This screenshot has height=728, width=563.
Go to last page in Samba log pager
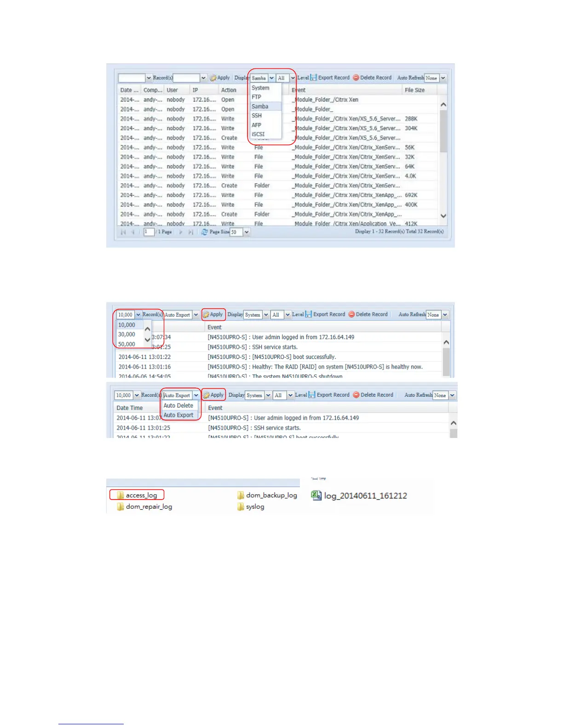pos(191,232)
